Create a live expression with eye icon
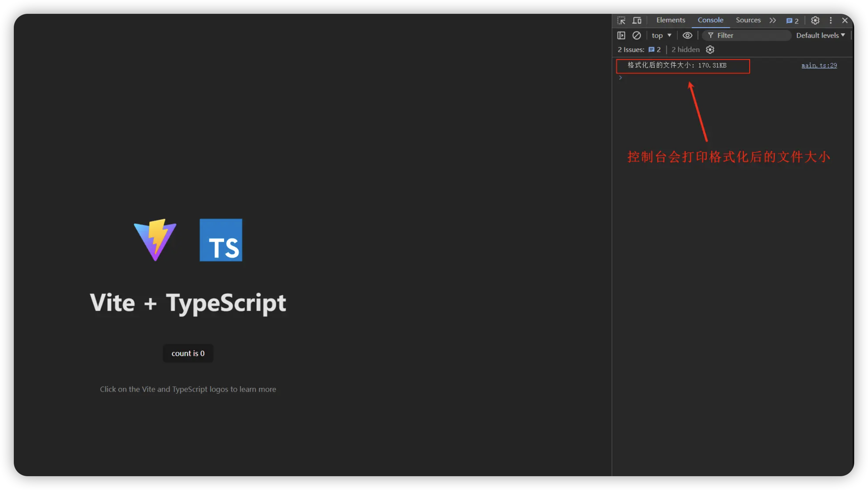The height and width of the screenshot is (490, 868). tap(687, 35)
